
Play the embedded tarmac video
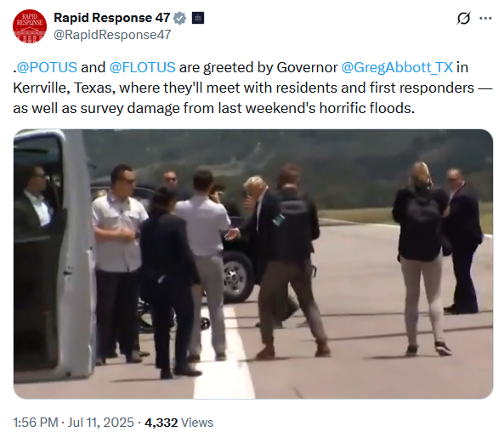[x=253, y=264]
